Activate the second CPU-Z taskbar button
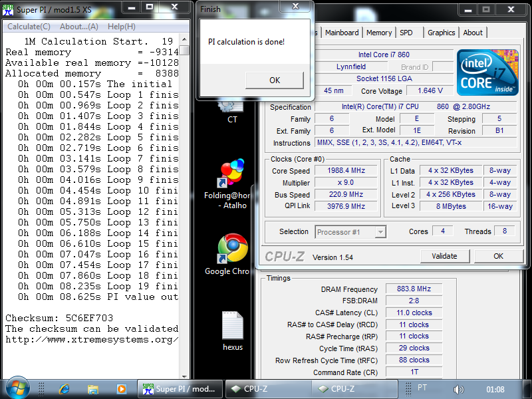Viewport: 532px width, 399px height. coord(354,389)
